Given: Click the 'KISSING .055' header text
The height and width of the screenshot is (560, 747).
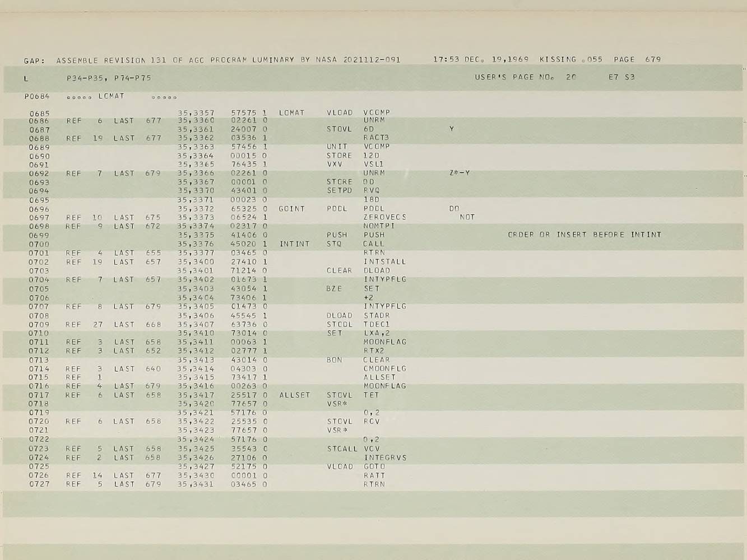Looking at the screenshot, I should coord(571,59).
